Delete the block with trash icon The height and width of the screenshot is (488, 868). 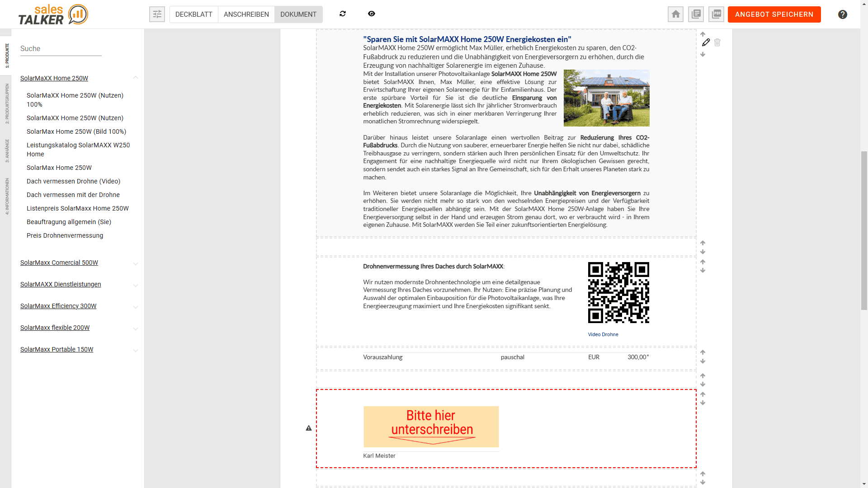(x=717, y=42)
